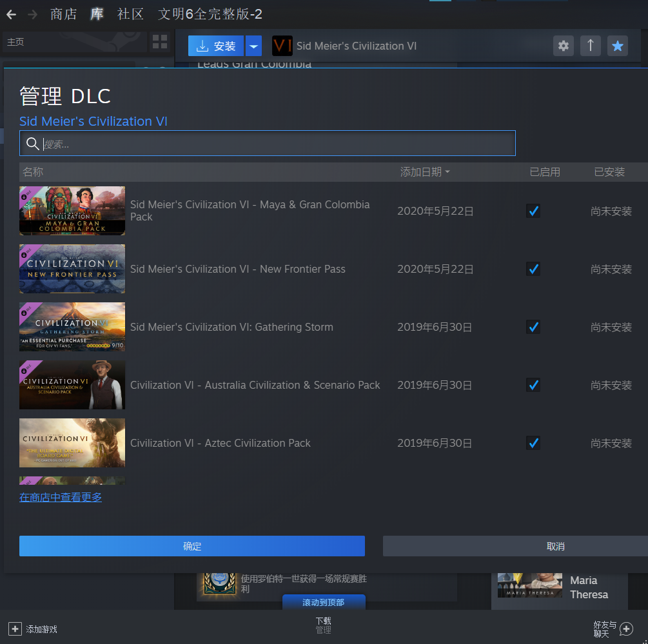Click the Australia Civilization pack thumbnail
Screen dimensions: 648x644
pos(72,385)
